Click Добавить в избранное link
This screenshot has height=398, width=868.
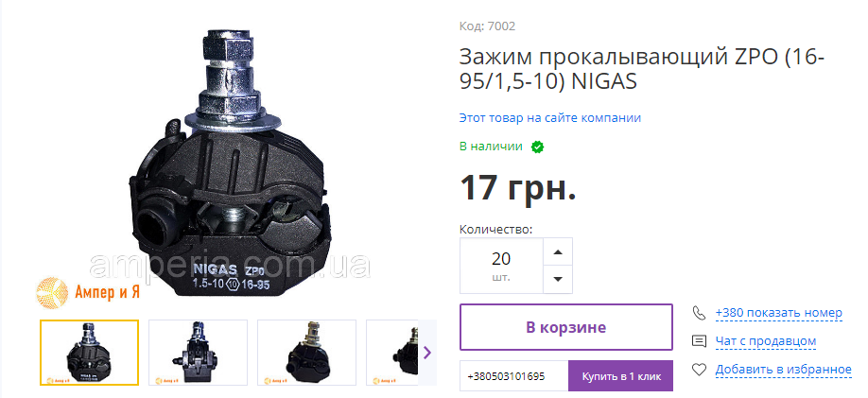(783, 370)
